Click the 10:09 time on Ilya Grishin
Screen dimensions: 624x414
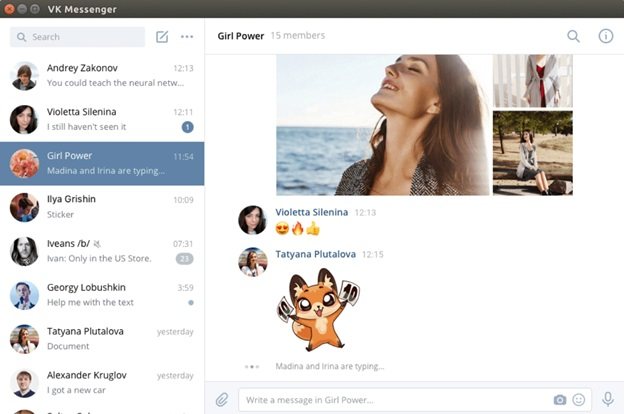pos(183,200)
